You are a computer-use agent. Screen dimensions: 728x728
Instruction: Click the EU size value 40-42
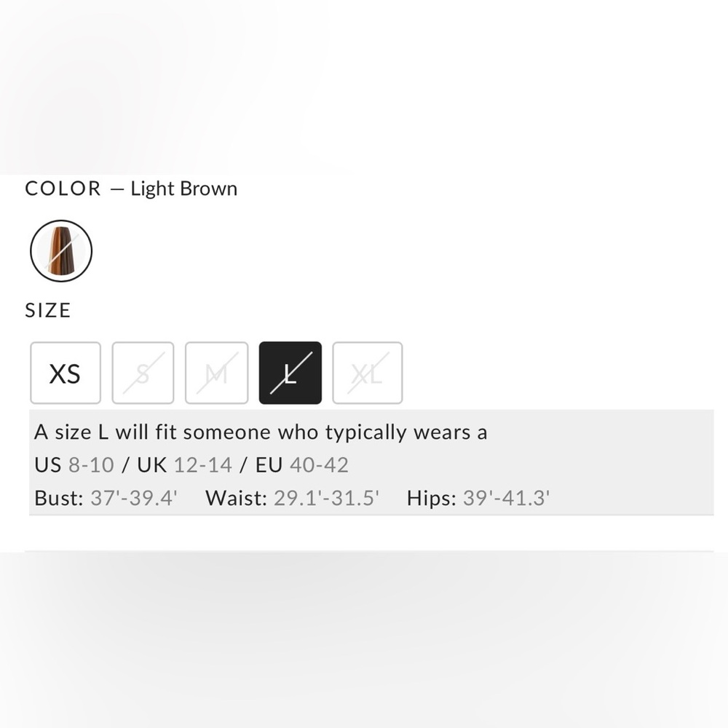(319, 464)
